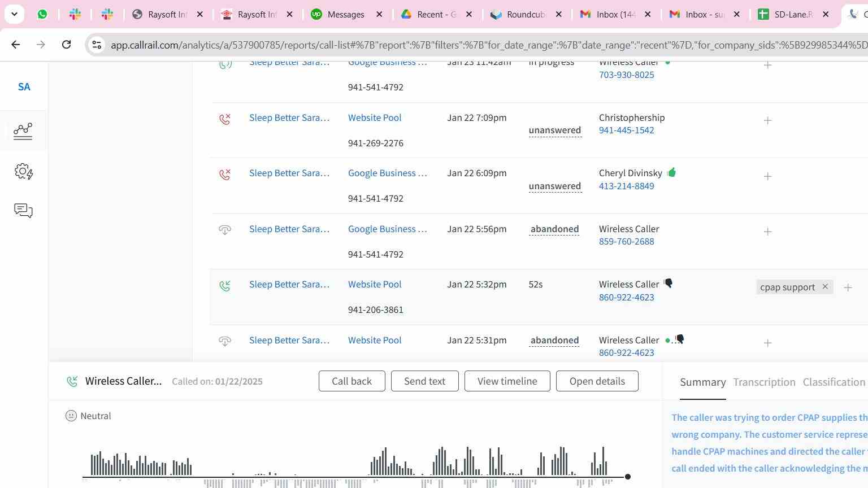Click the Call back button

351,381
